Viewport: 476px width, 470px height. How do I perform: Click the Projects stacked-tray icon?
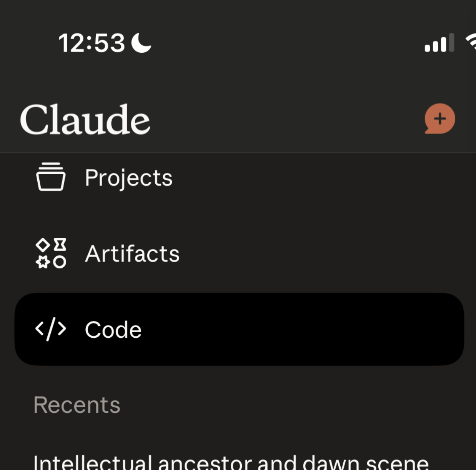(51, 177)
